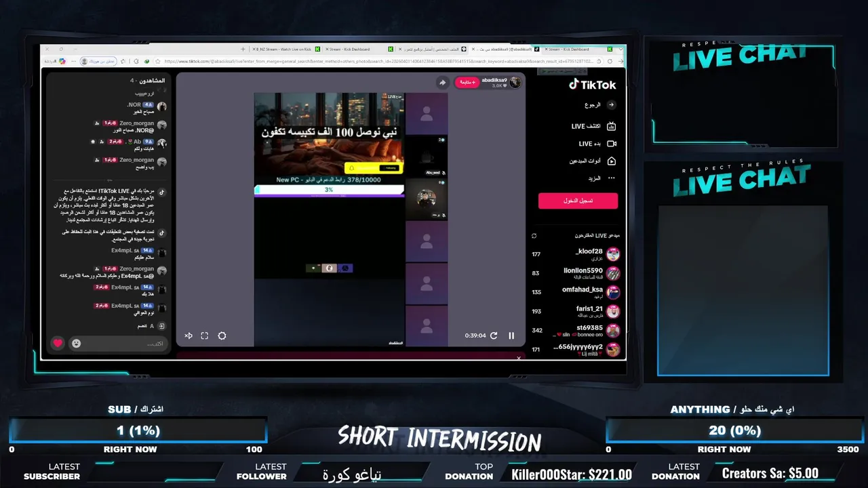Open Discover LIVE (اكتشف LIVE) in sidebar
Screen dimensions: 868x488
click(x=593, y=126)
